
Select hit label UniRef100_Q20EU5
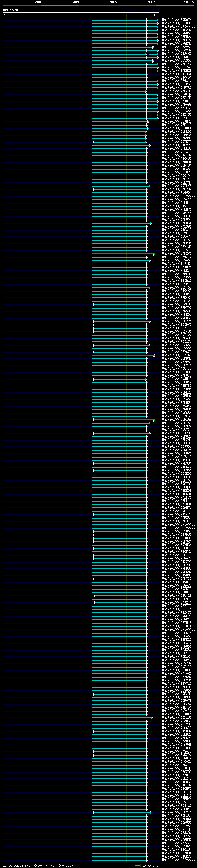[x=177, y=304]
